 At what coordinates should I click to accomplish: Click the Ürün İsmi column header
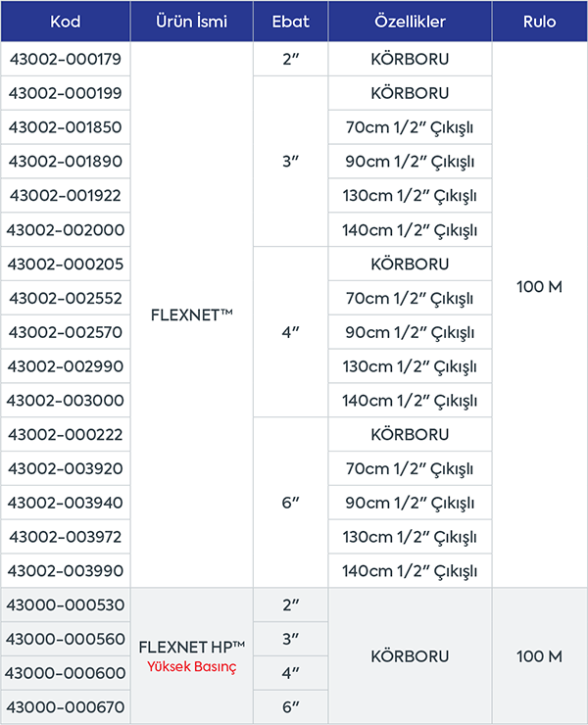point(192,20)
